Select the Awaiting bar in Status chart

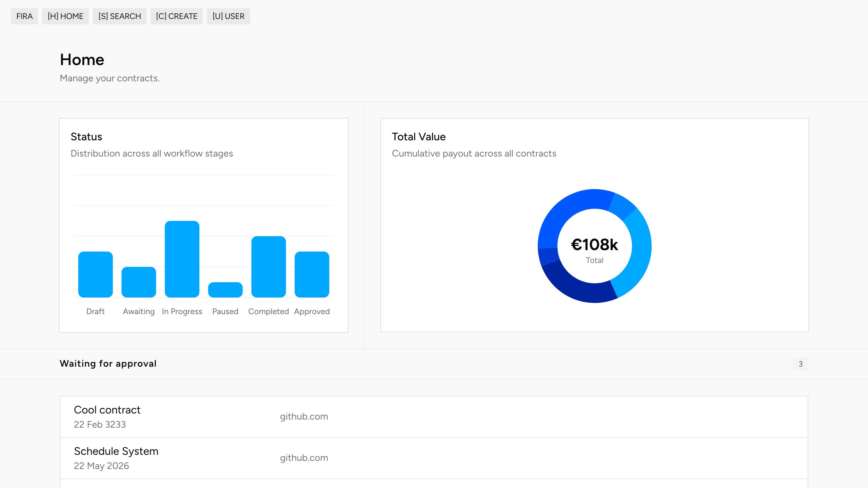pos(139,282)
